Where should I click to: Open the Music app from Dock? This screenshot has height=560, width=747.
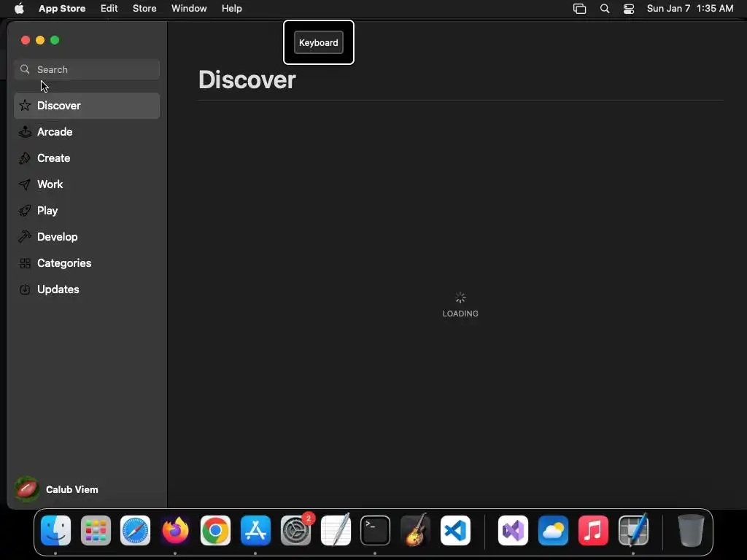pyautogui.click(x=593, y=531)
